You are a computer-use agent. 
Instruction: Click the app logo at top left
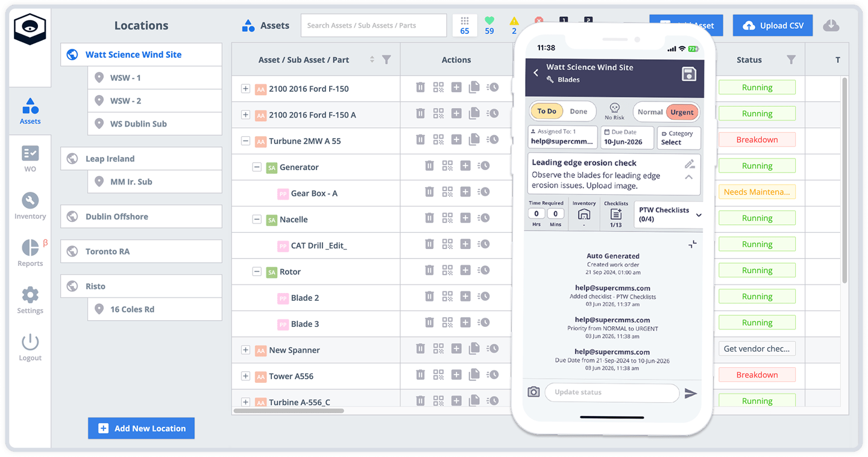[x=30, y=29]
